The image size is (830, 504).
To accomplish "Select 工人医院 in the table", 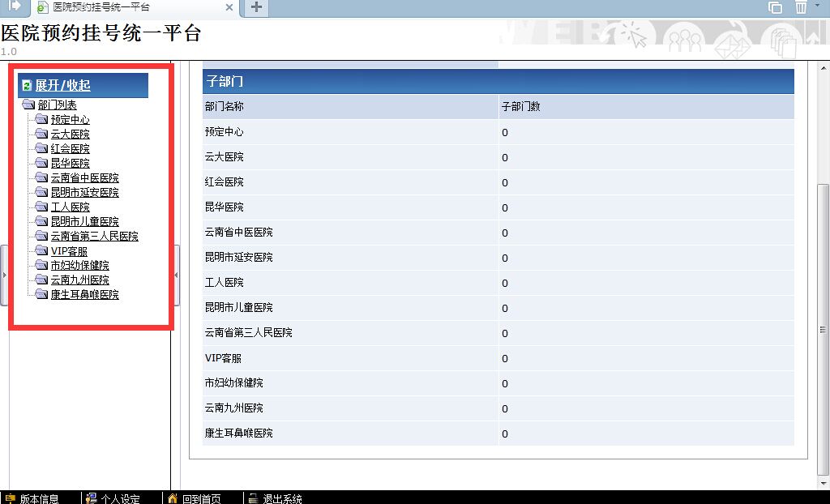I will [x=224, y=283].
